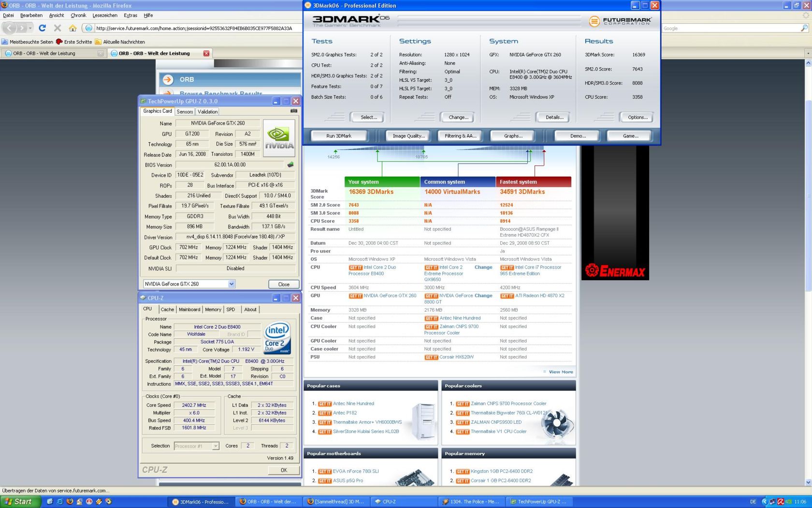Image resolution: width=812 pixels, height=508 pixels.
Task: Switch to the Cache tab in CPU-Z
Action: point(167,310)
